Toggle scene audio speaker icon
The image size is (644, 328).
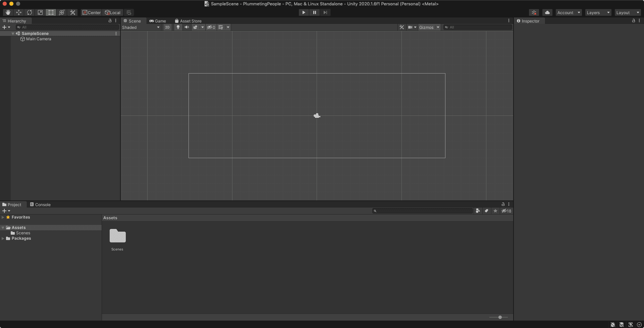pos(187,27)
